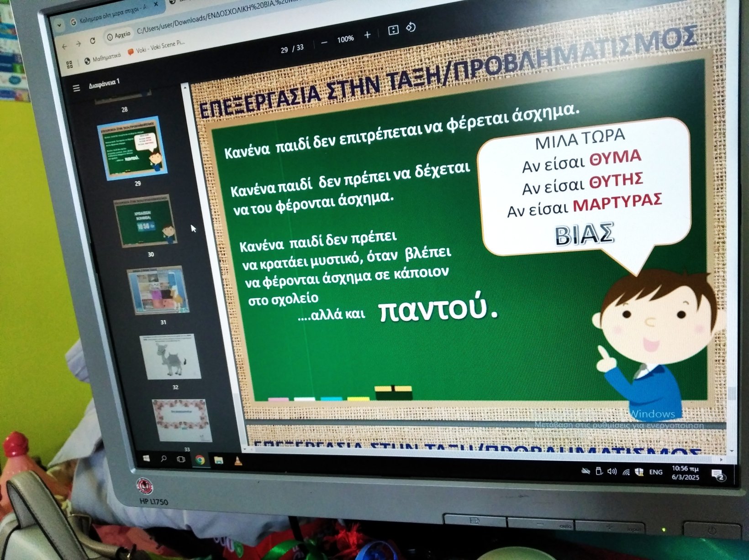Image resolution: width=749 pixels, height=560 pixels.
Task: Click the volume speaker tray icon
Action: [612, 471]
